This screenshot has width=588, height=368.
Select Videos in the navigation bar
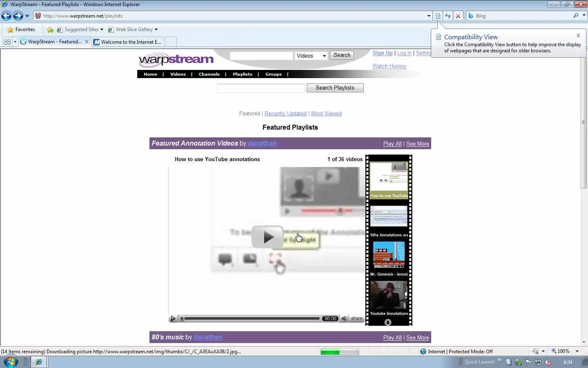pyautogui.click(x=178, y=74)
